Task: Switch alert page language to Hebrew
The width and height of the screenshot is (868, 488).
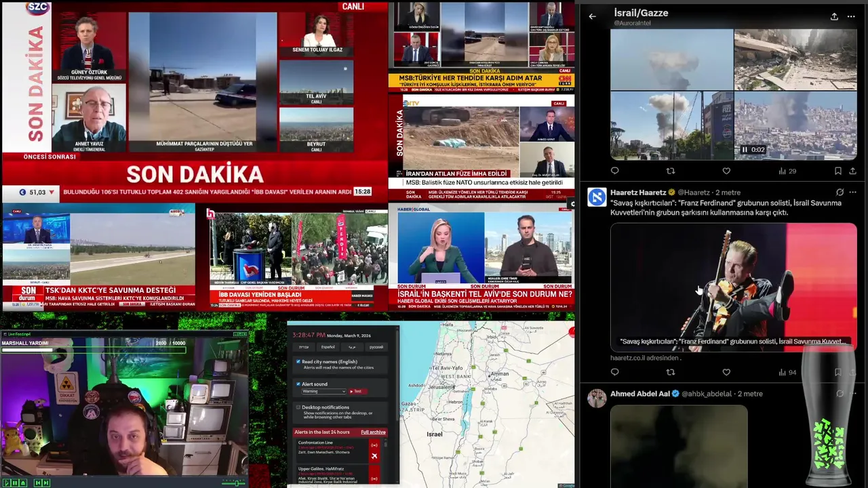Action: click(x=304, y=347)
